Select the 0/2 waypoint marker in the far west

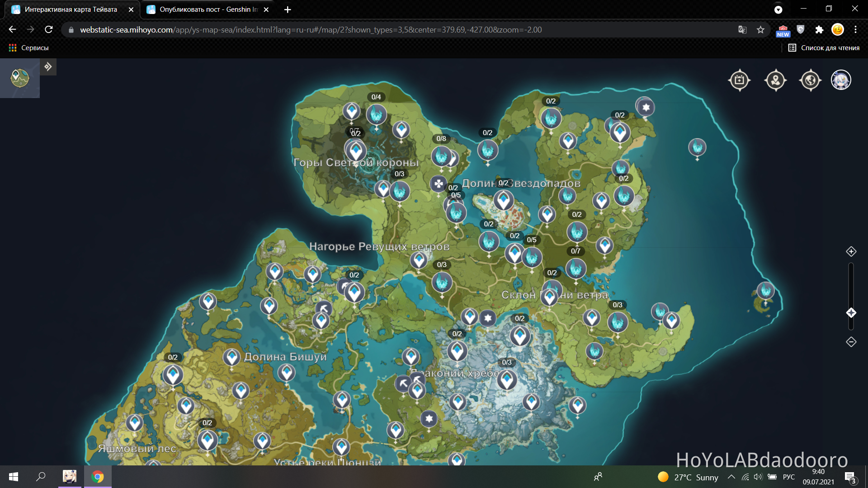[x=173, y=375]
